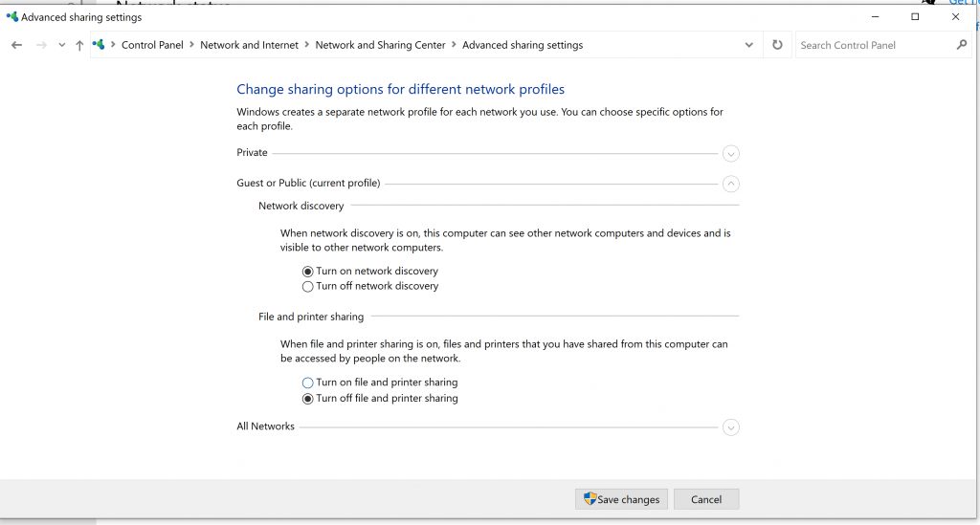Image resolution: width=980 pixels, height=525 pixels.
Task: Select Turn on file and printer sharing
Action: [x=307, y=383]
